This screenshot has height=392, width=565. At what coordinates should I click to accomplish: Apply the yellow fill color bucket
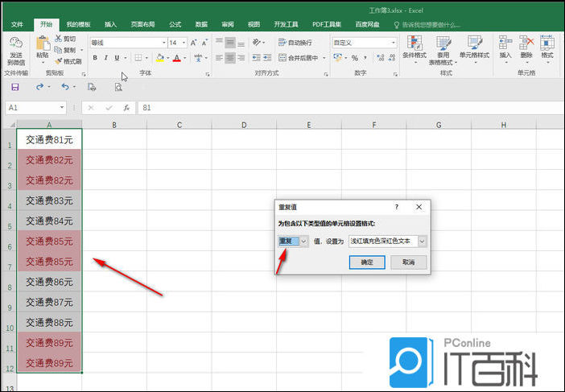click(x=160, y=58)
